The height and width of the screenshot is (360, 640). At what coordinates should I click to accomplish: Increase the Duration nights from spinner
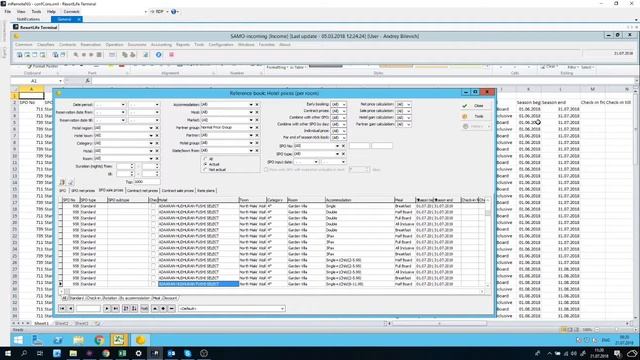(132, 165)
